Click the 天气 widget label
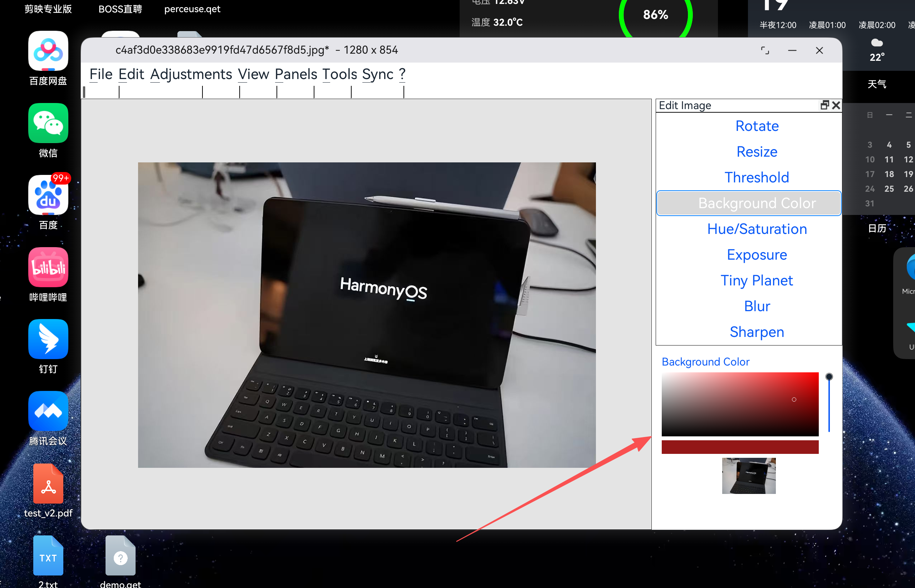The height and width of the screenshot is (588, 915). (x=877, y=84)
